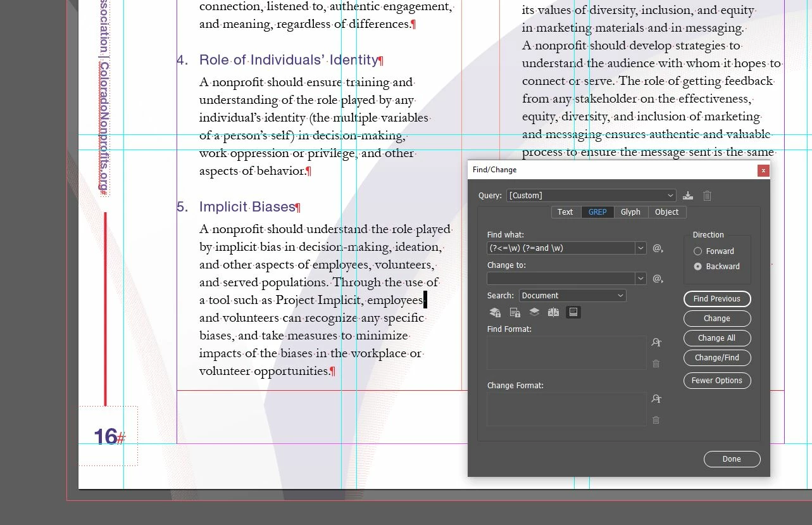Click the vertical ColoradoNonprofits.org text
This screenshot has height=525, width=812.
104,126
